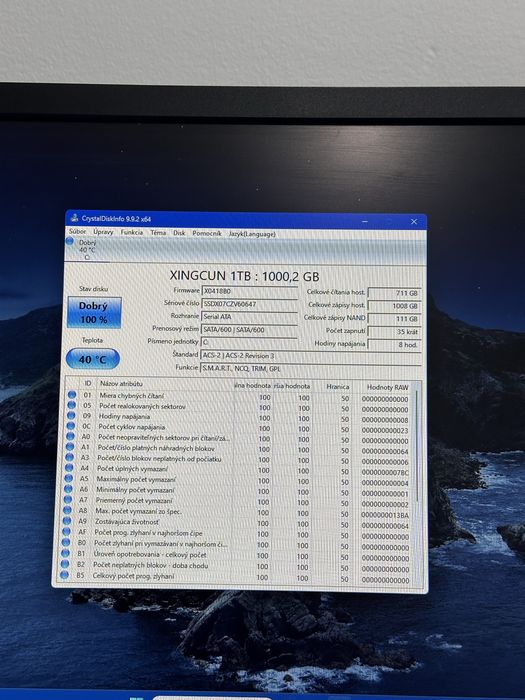Select the Maximálny počet vymazaní attribute name
The image size is (525, 700).
(136, 479)
